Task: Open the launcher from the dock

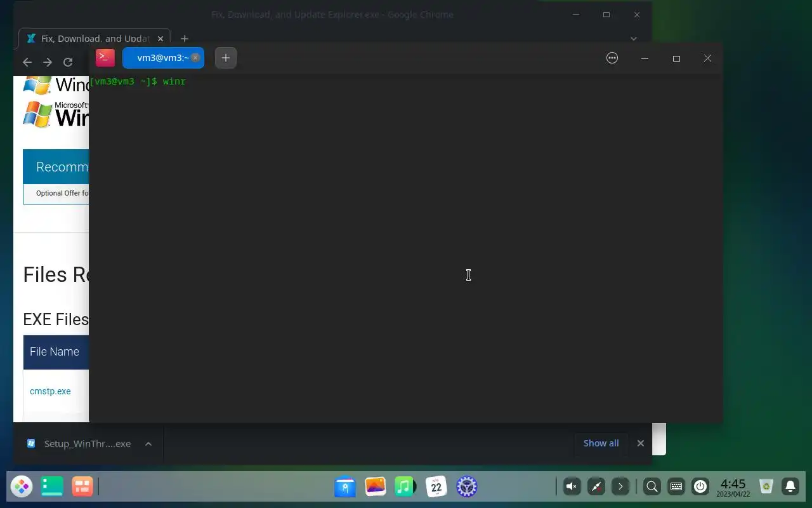Action: pos(22,487)
